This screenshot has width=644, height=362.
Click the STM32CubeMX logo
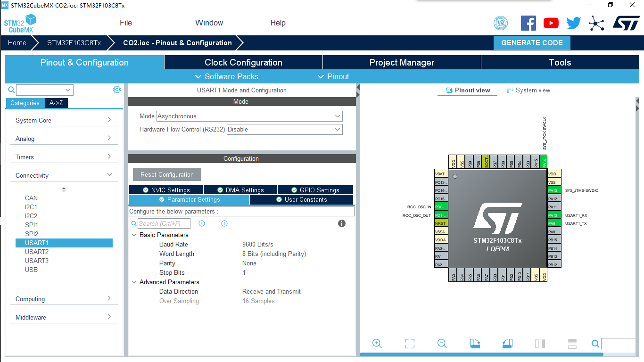(x=20, y=23)
